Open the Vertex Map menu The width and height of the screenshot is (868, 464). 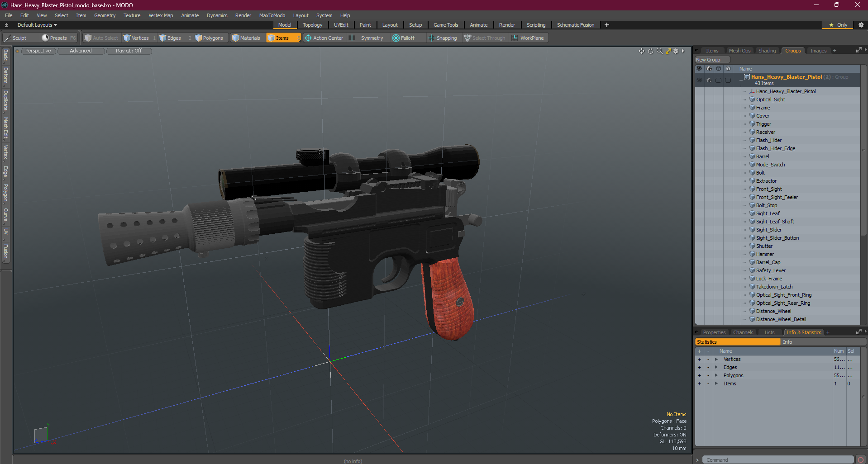[161, 15]
